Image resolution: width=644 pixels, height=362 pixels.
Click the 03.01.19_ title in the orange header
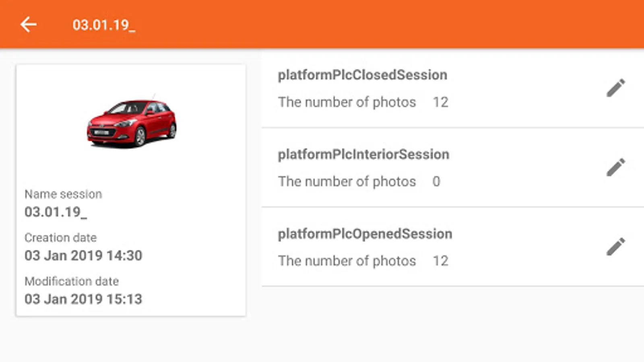click(104, 25)
